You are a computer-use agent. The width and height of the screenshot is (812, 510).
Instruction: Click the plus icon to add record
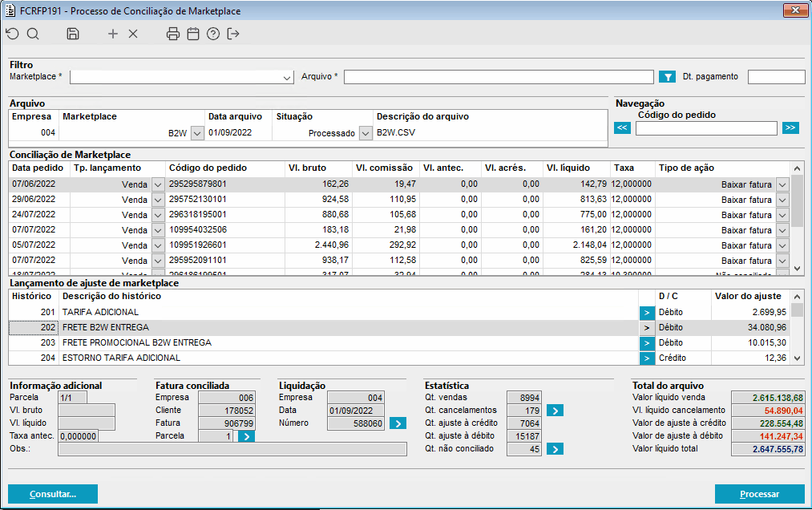click(113, 34)
